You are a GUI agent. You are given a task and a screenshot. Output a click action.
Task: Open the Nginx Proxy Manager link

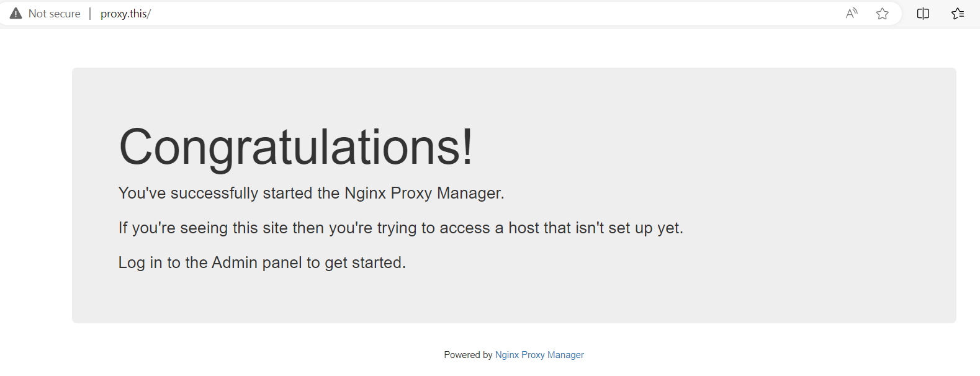click(x=539, y=354)
